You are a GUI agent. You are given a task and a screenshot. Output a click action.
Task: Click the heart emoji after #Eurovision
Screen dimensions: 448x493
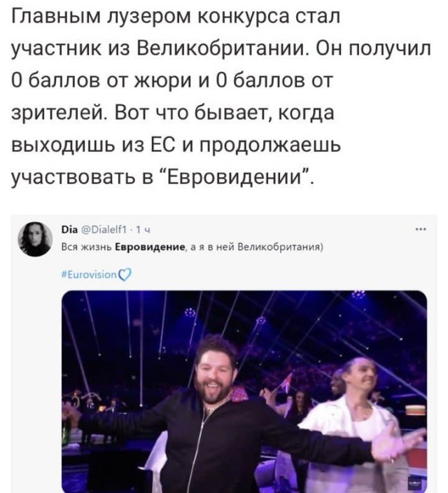[x=125, y=275]
